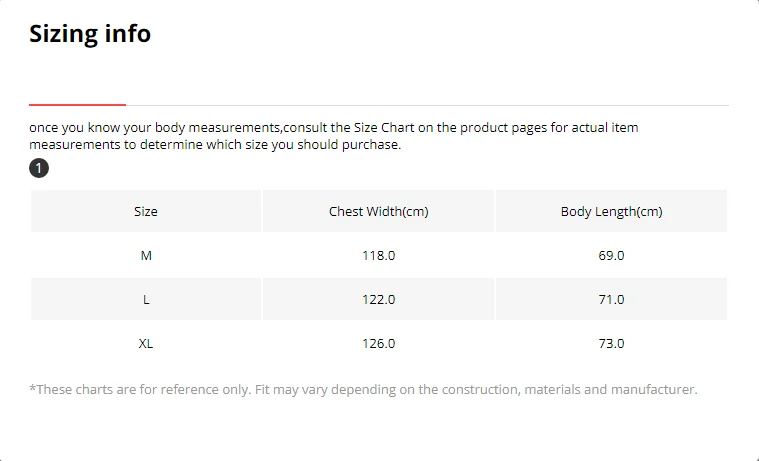Click body length value 71.0

611,299
